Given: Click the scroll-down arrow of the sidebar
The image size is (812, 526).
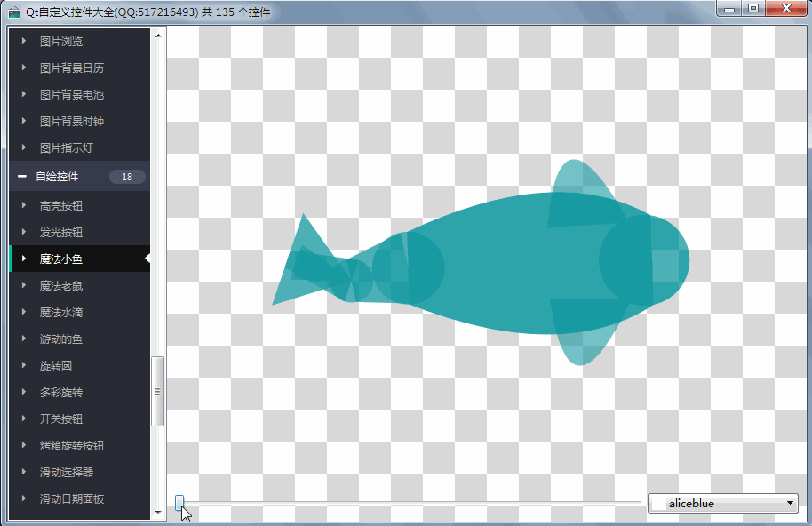Looking at the screenshot, I should pyautogui.click(x=158, y=512).
